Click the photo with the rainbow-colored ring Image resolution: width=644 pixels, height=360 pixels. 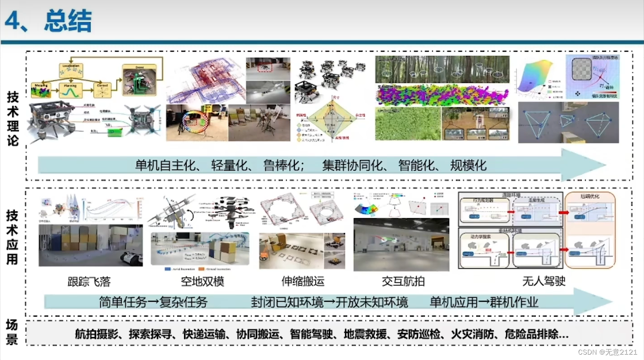coord(197,123)
